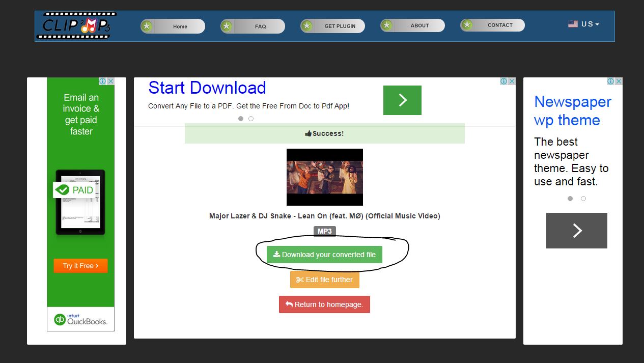Screen dimensions: 644x363
Task: Select second carousel dot in right ad
Action: (x=583, y=199)
